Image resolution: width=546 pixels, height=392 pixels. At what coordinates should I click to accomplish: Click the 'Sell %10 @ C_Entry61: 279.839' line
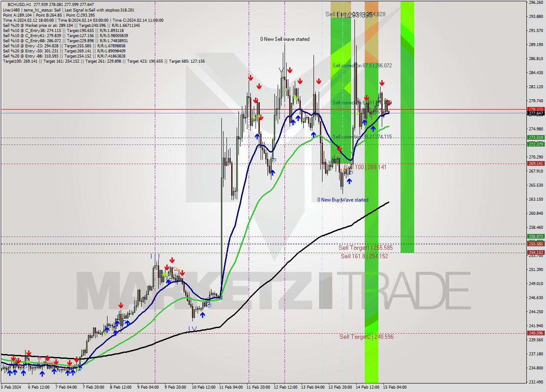coord(64,35)
